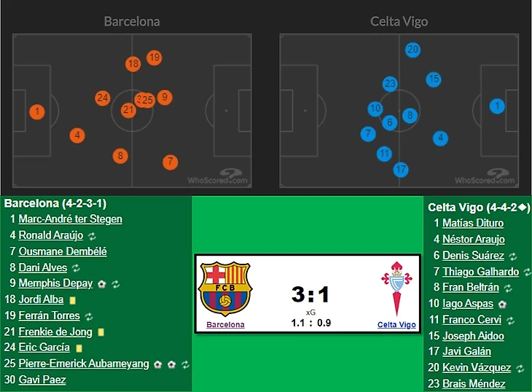Open the Celta Vigo team link under crest
Screen dimensions: 532x392
(396, 325)
